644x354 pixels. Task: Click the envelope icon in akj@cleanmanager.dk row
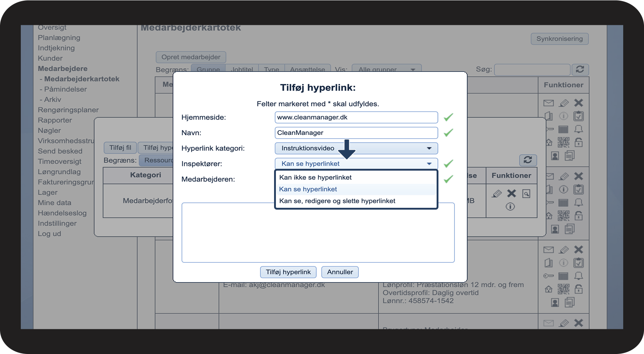549,250
